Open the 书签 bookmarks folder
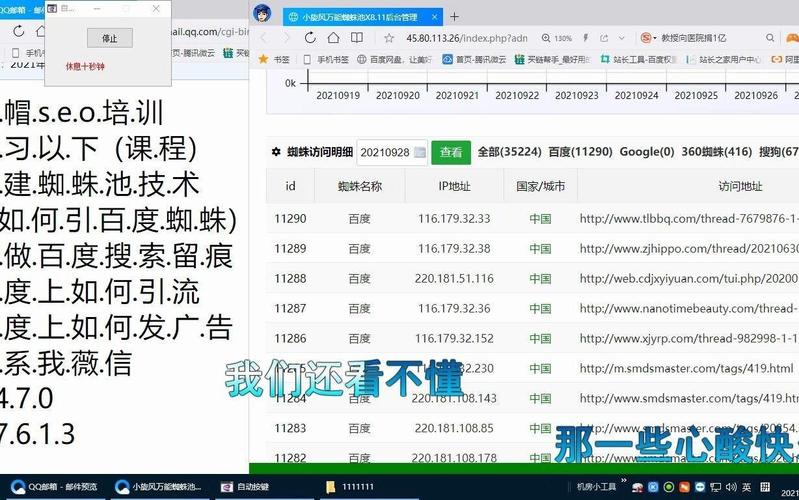Screen dimensions: 799x500 click(x=274, y=60)
